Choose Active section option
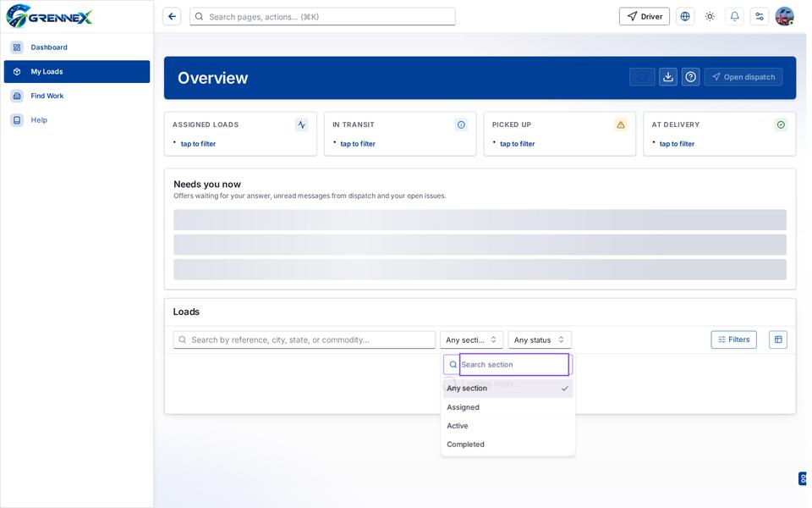The width and height of the screenshot is (812, 508). point(507,426)
